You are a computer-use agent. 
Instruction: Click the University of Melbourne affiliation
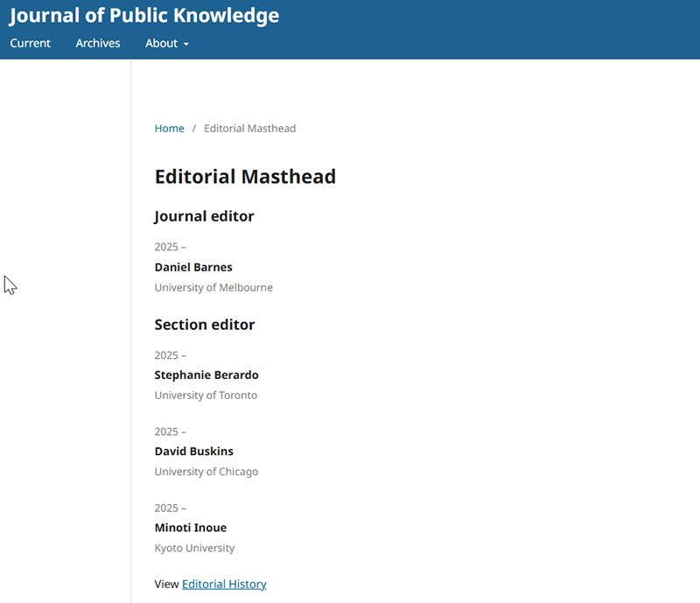pyautogui.click(x=213, y=288)
